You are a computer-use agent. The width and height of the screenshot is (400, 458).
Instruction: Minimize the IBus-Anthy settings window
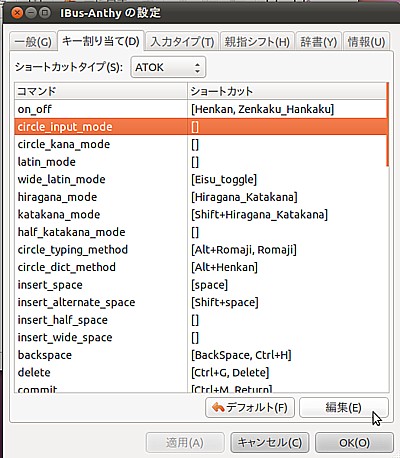point(31,13)
